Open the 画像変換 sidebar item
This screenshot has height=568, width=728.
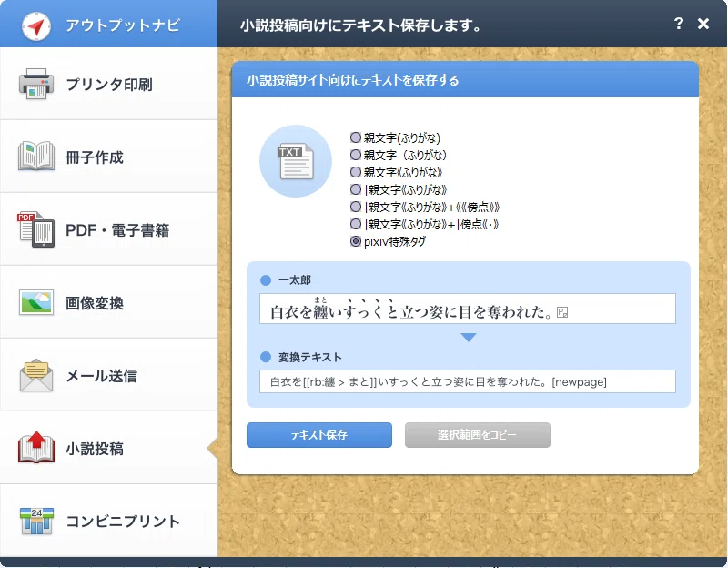[108, 302]
